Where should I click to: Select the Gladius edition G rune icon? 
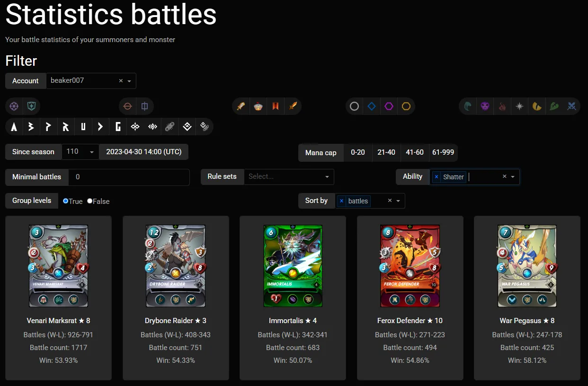point(118,127)
